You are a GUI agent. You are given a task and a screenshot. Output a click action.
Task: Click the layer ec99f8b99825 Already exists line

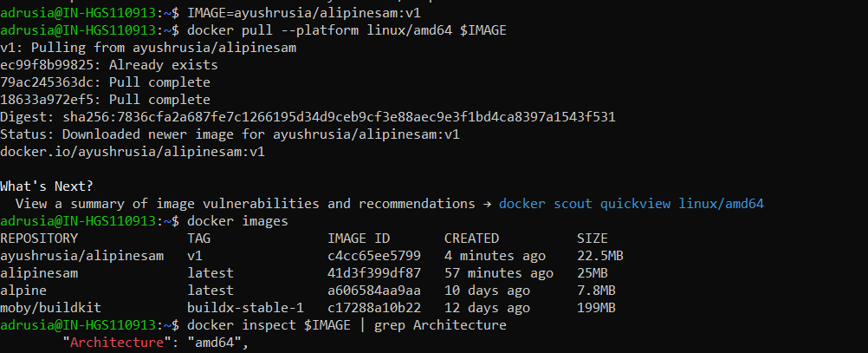point(109,65)
